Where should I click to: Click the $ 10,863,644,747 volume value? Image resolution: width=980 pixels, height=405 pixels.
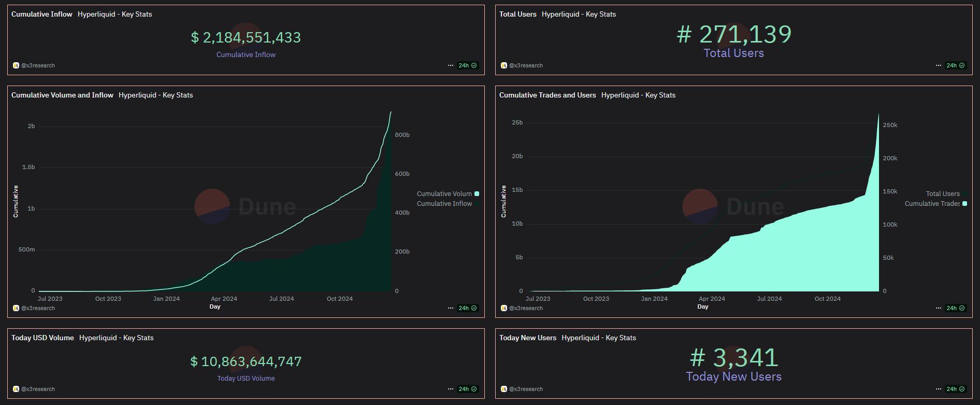[x=246, y=361]
